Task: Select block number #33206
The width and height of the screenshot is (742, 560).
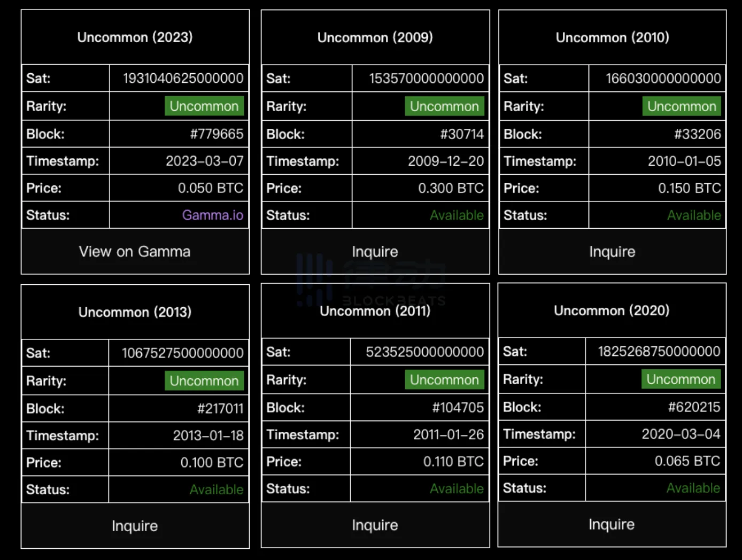Action: [697, 134]
